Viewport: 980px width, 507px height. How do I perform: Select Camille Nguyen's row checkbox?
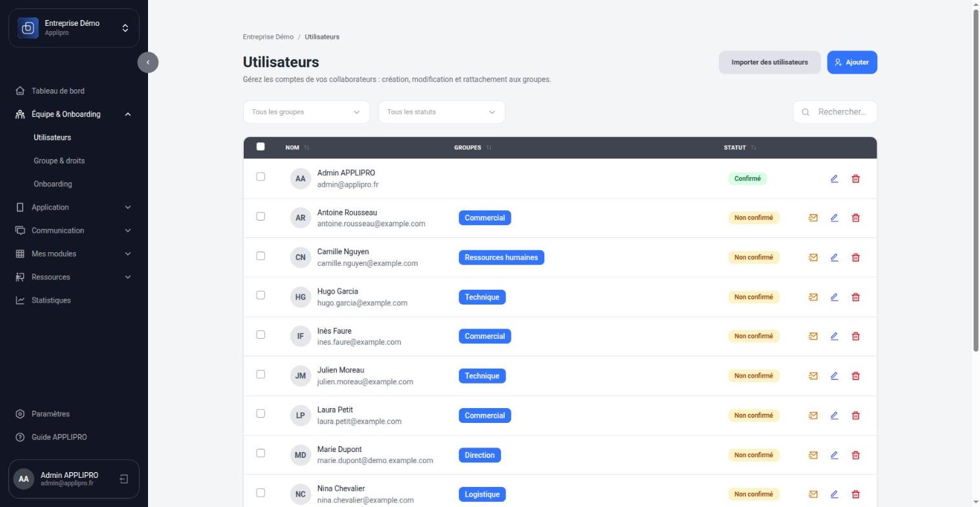[261, 255]
